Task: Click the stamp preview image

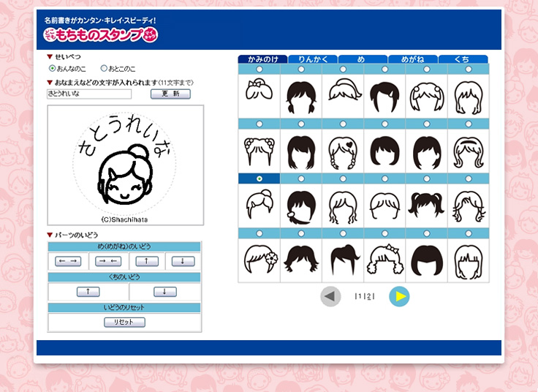Action: point(126,165)
